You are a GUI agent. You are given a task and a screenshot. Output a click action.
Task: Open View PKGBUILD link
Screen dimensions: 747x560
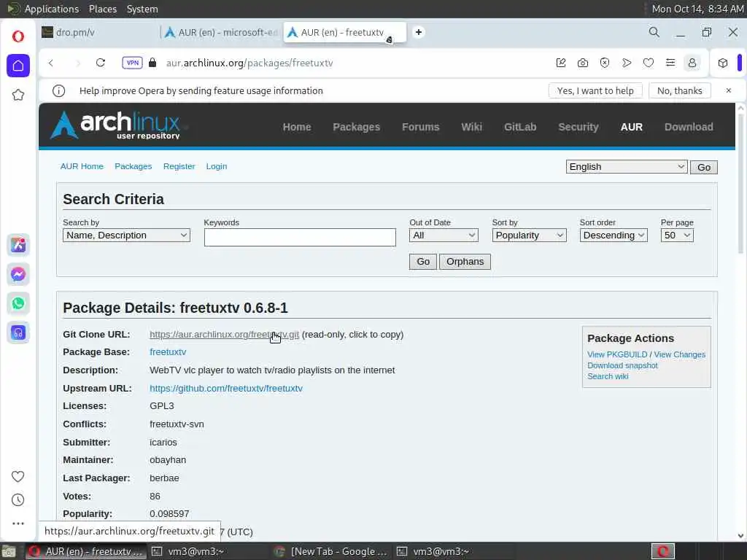(617, 354)
